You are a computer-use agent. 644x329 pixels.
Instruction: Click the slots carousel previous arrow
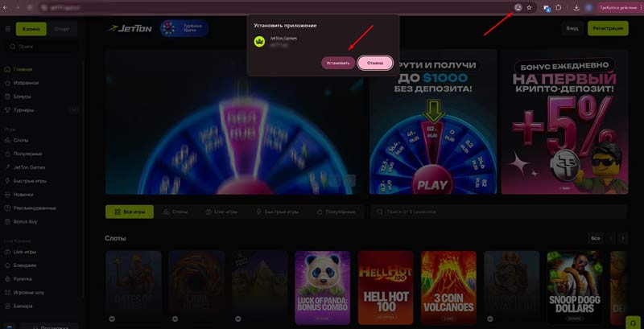[611, 238]
